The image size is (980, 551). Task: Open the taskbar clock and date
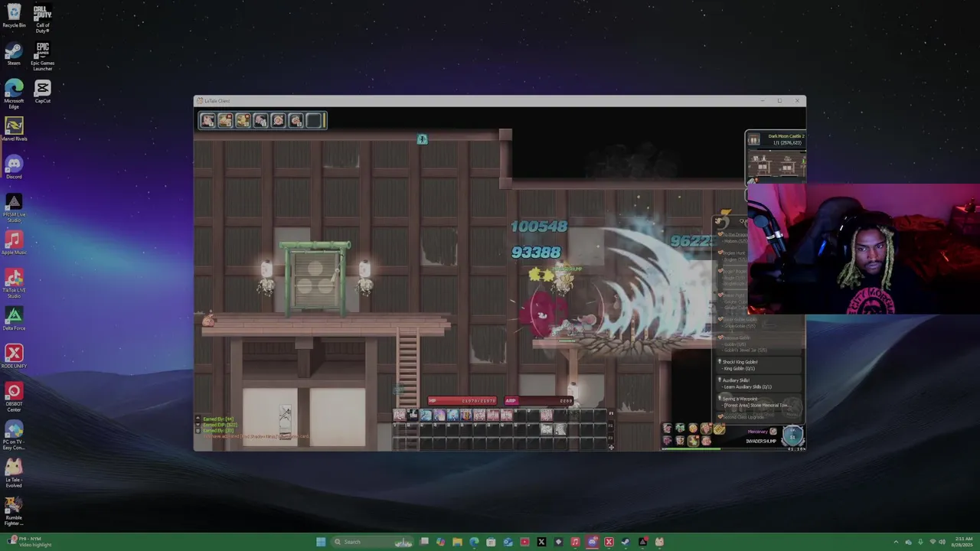click(963, 542)
